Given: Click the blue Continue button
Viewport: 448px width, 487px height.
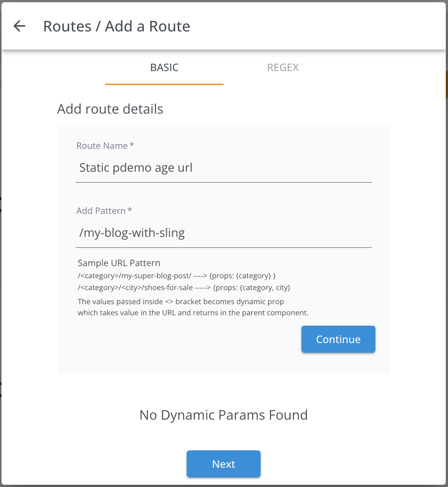Looking at the screenshot, I should coord(338,339).
